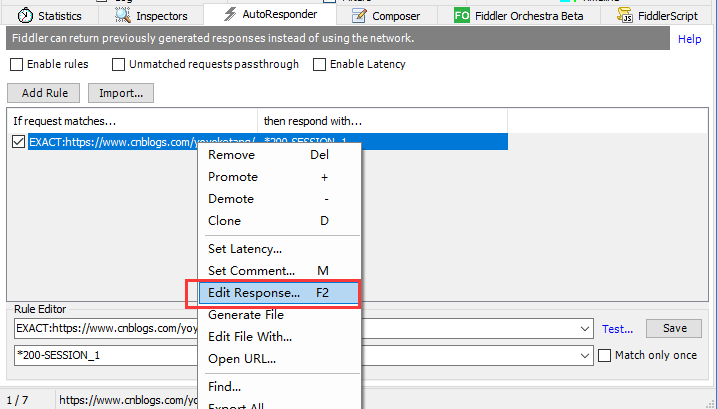This screenshot has height=409, width=717.
Task: Select Set Latency menu entry
Action: (245, 249)
